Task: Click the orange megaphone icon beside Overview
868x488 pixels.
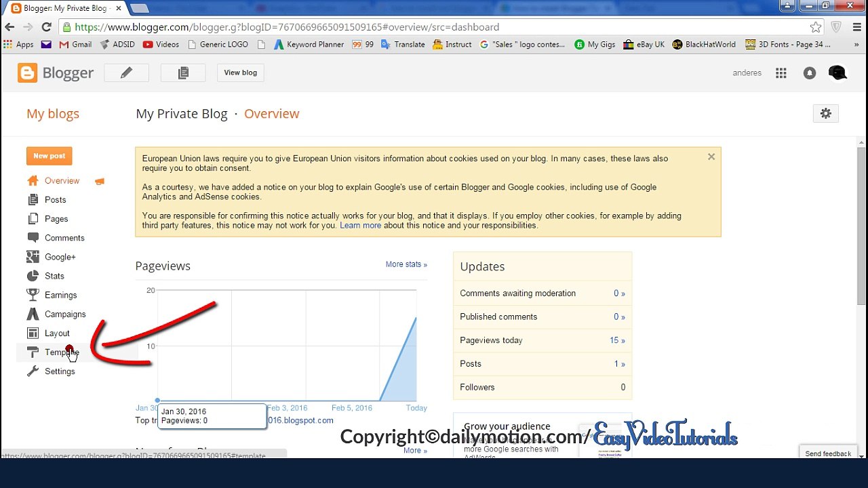Action: point(100,181)
